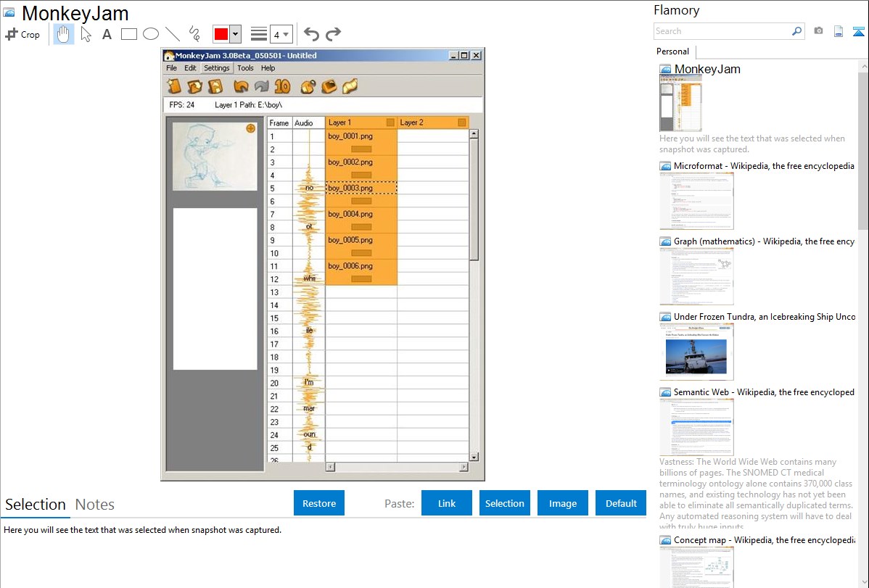Paste as Image
This screenshot has width=869, height=588.
point(562,503)
